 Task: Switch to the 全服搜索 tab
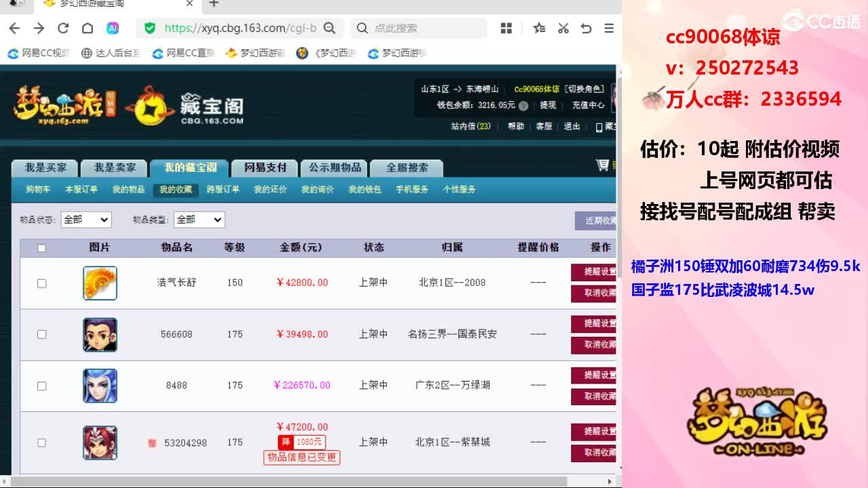tap(407, 167)
